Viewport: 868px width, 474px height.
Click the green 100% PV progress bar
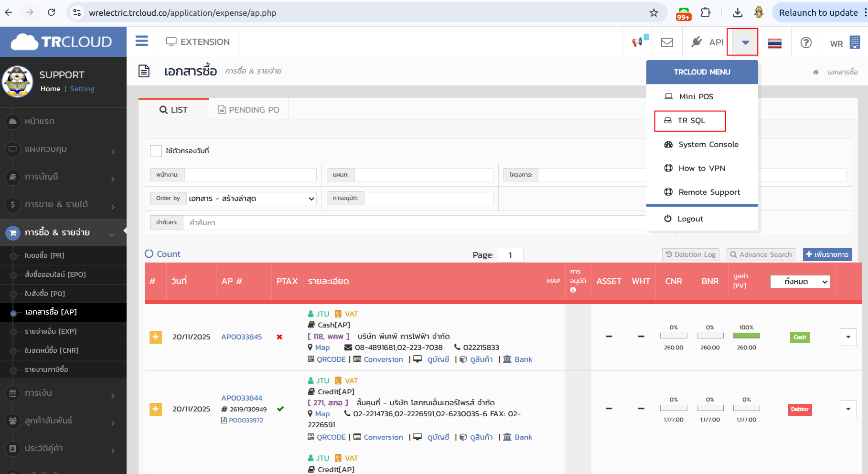tap(746, 336)
